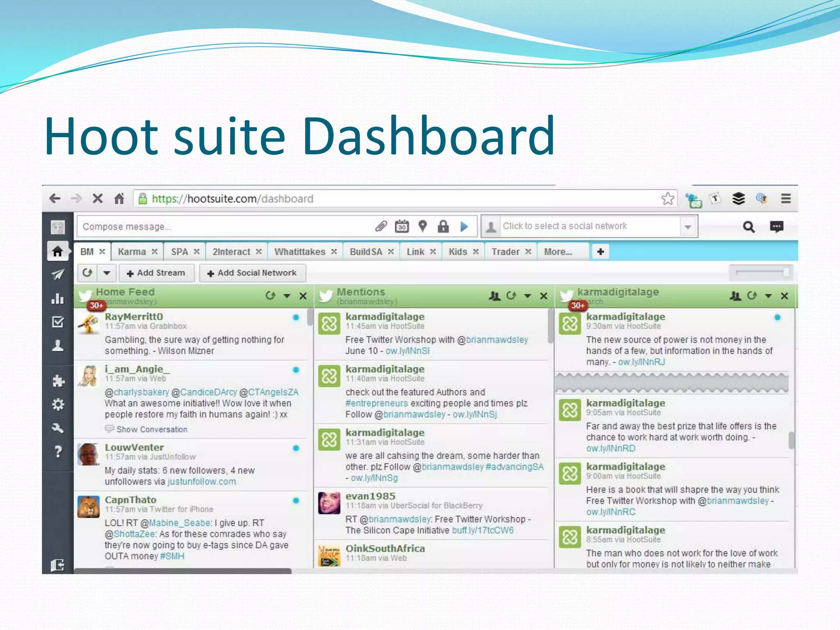This screenshot has height=630, width=840.
Task: Click the Add Stream button
Action: pyautogui.click(x=156, y=273)
